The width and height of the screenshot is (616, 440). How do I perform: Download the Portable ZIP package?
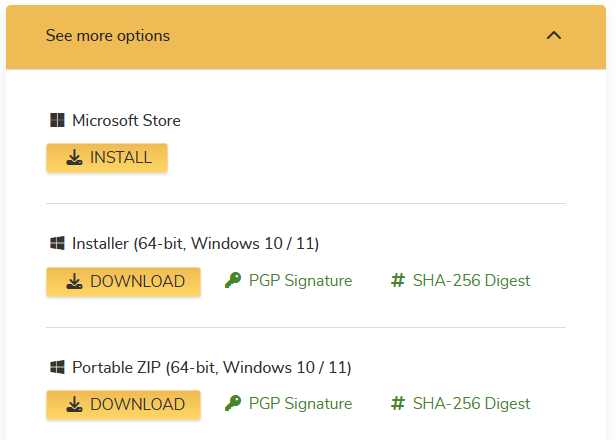pos(124,405)
